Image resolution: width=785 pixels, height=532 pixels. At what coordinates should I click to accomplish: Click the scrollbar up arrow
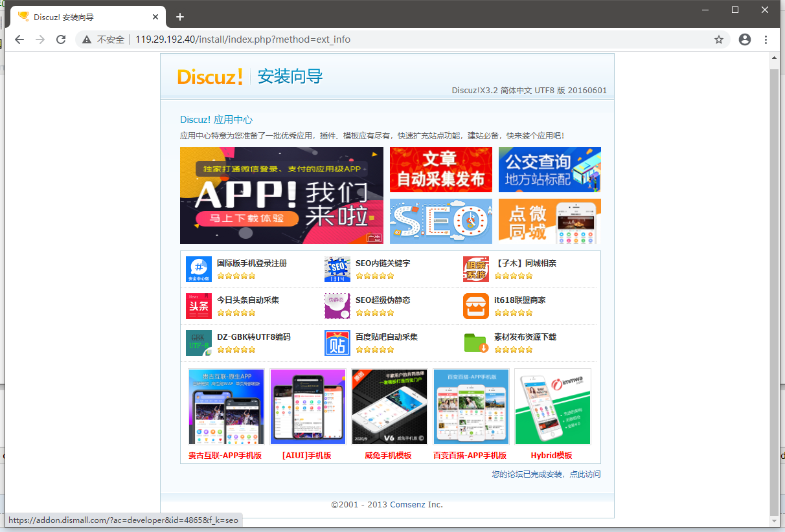[x=775, y=57]
